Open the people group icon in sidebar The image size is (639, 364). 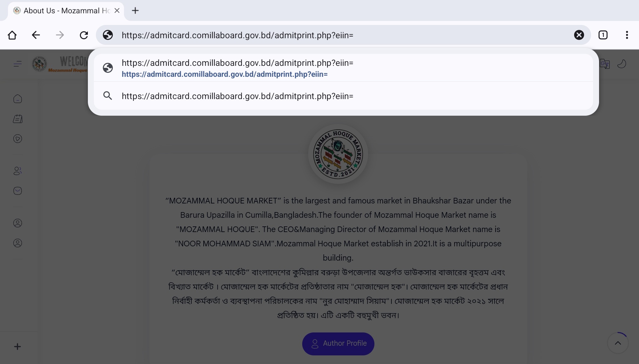pos(18,171)
